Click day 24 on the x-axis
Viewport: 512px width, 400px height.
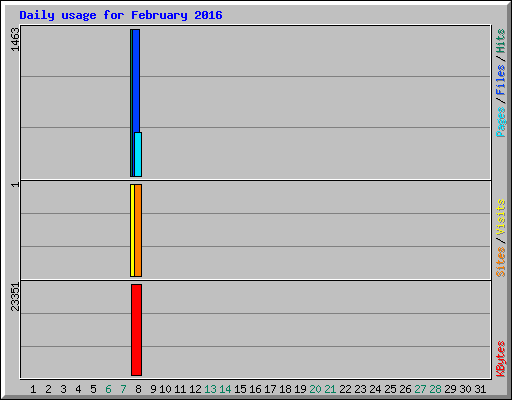pos(375,389)
